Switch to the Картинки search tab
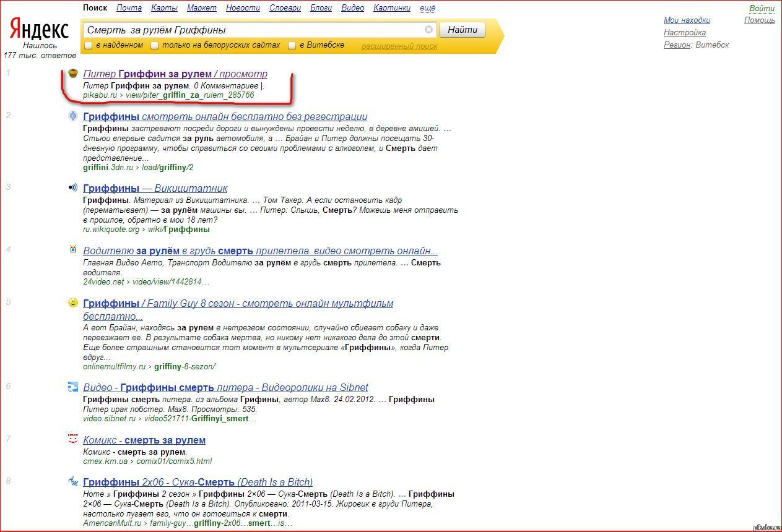782x532 pixels. (392, 8)
